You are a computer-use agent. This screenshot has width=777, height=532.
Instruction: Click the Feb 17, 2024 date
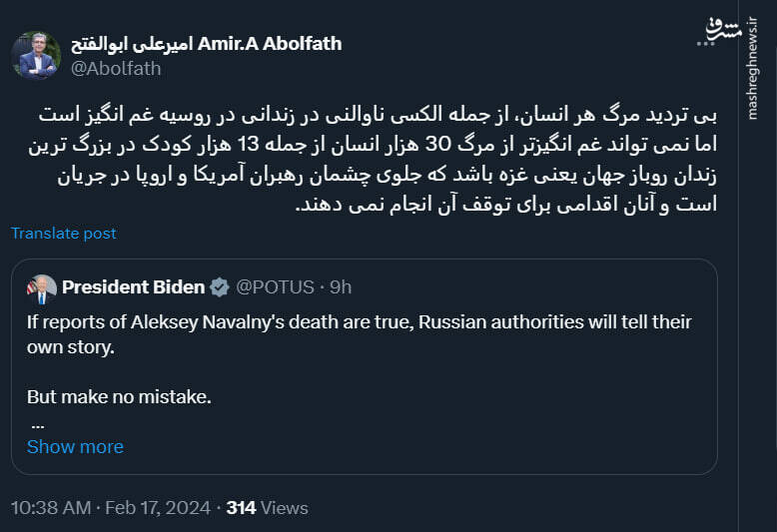pyautogui.click(x=161, y=507)
